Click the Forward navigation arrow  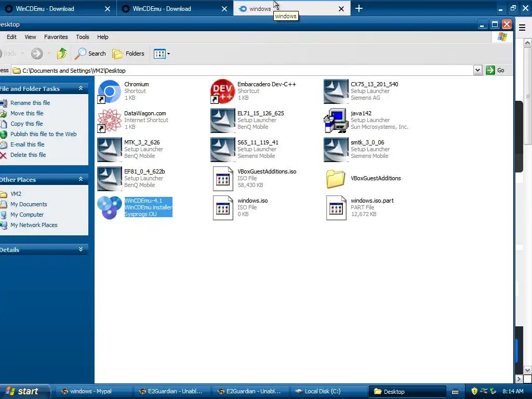[37, 54]
